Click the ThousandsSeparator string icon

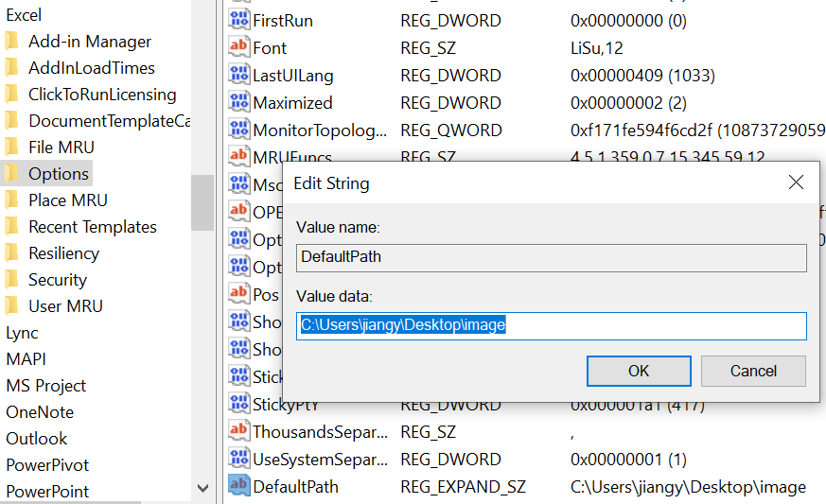(x=238, y=431)
